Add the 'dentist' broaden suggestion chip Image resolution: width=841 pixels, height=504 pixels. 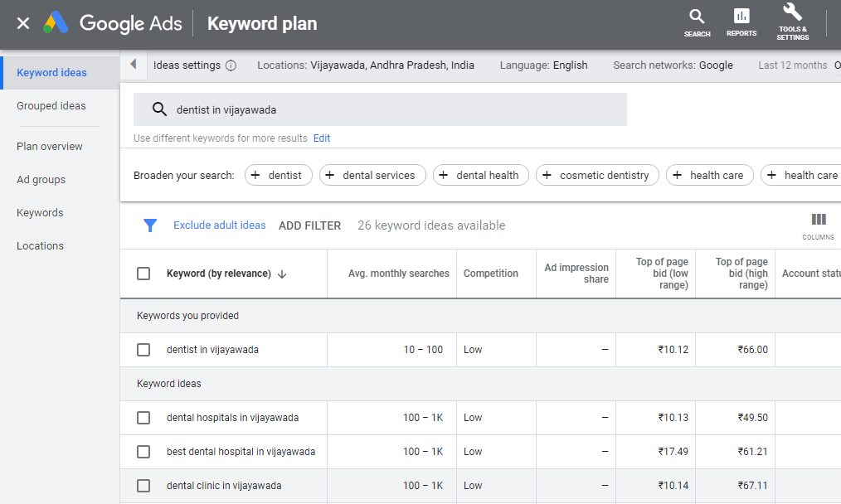[x=279, y=175]
